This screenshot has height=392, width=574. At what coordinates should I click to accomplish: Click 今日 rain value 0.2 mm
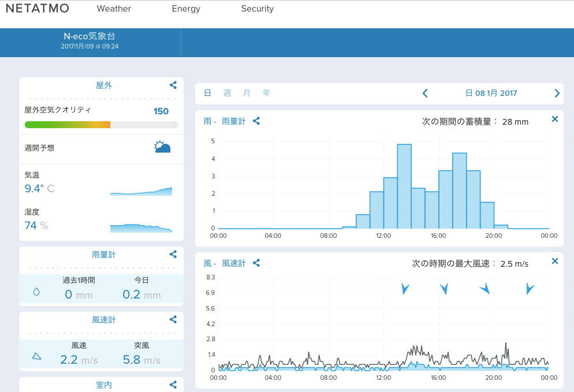pos(141,294)
